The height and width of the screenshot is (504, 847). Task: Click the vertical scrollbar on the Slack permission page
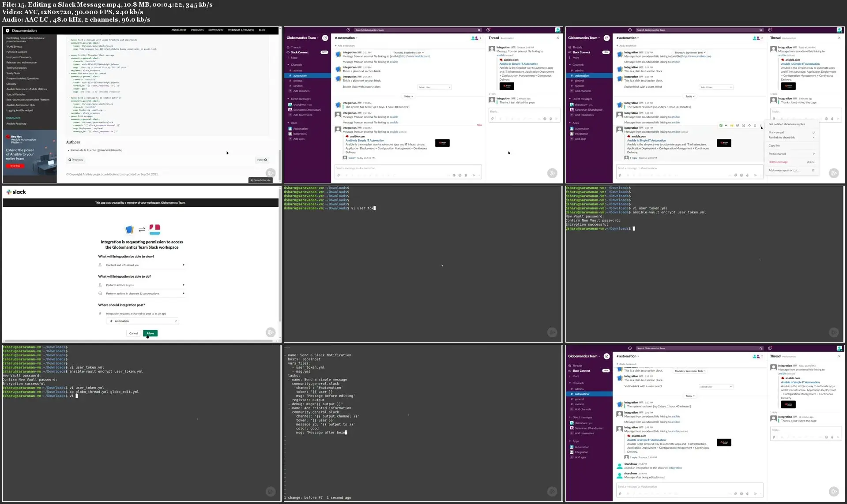pyautogui.click(x=280, y=256)
